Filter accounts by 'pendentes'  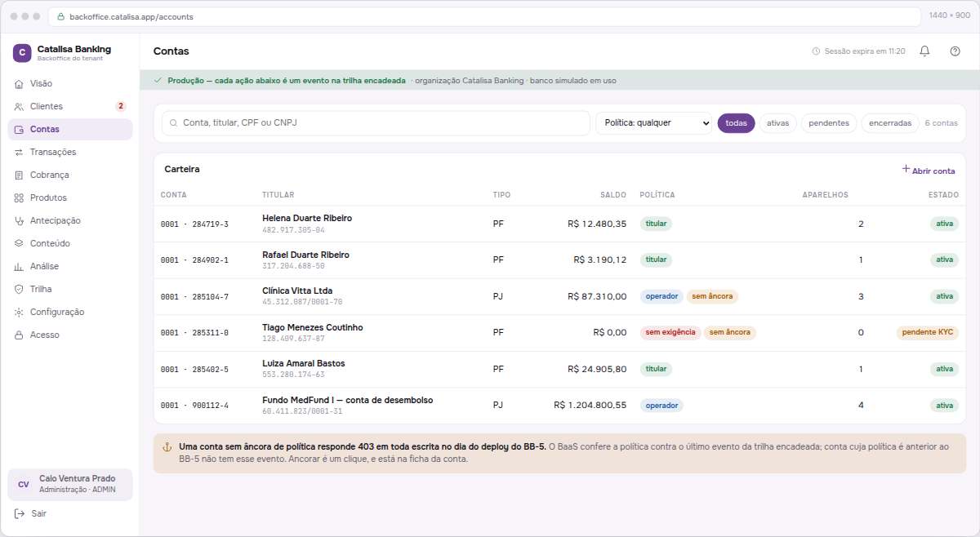pos(829,123)
